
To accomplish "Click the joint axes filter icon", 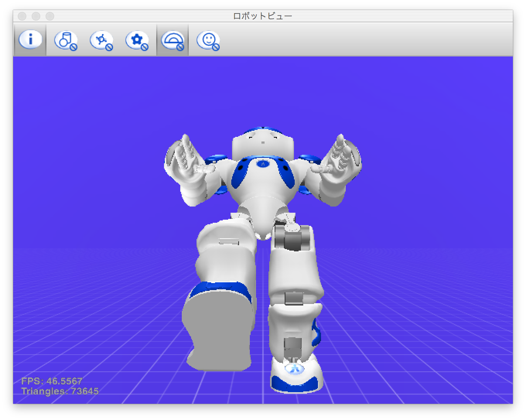I will click(101, 40).
